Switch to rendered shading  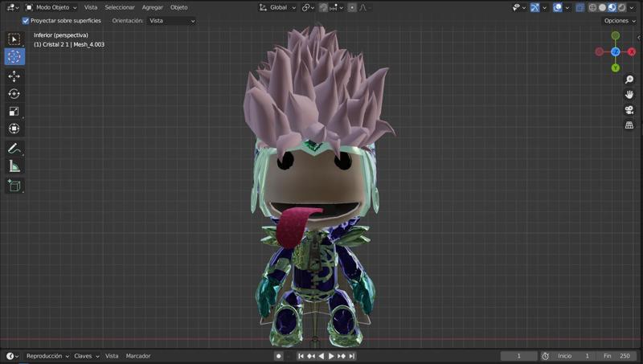tap(621, 7)
